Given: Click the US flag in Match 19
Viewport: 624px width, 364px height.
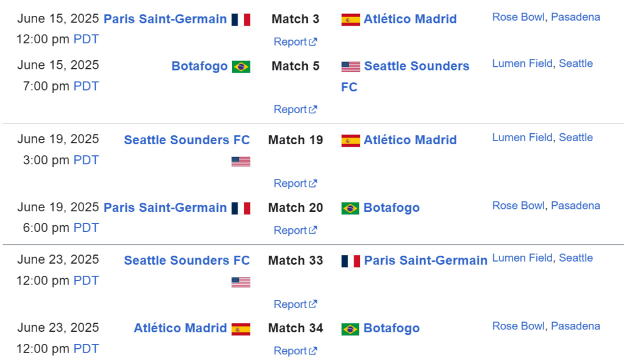Looking at the screenshot, I should (241, 161).
